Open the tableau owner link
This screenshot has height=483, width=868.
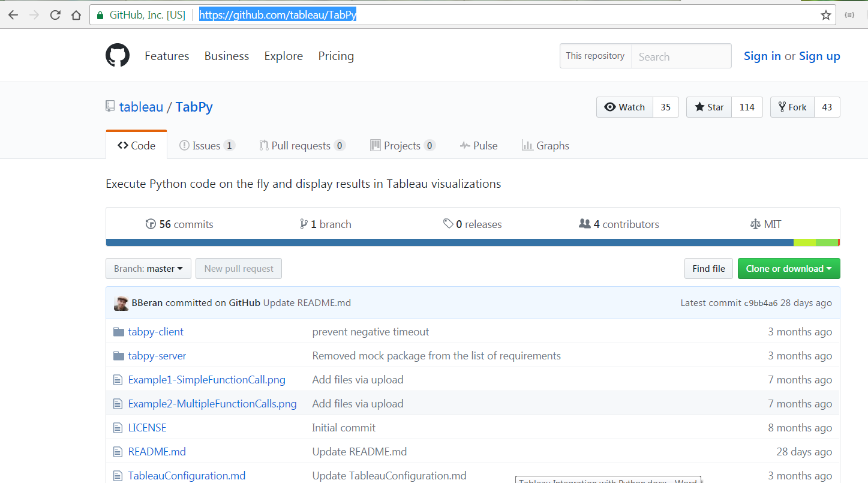[x=141, y=107]
